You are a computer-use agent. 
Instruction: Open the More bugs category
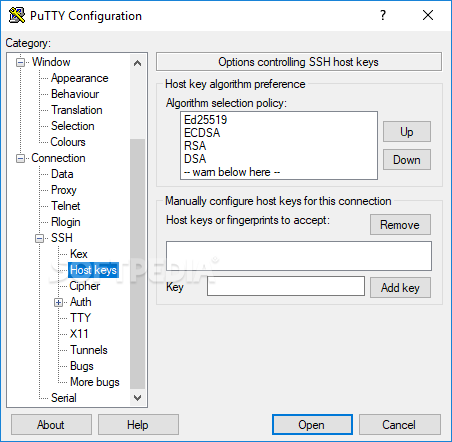point(95,382)
